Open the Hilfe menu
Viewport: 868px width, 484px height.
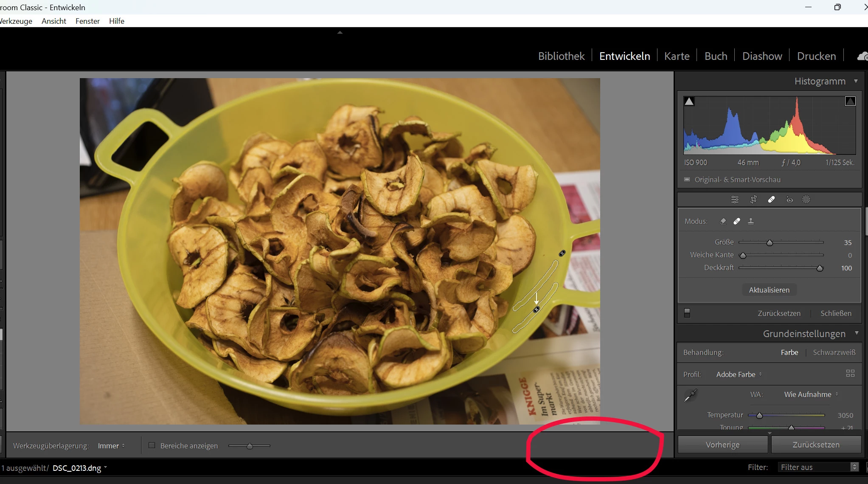(116, 21)
